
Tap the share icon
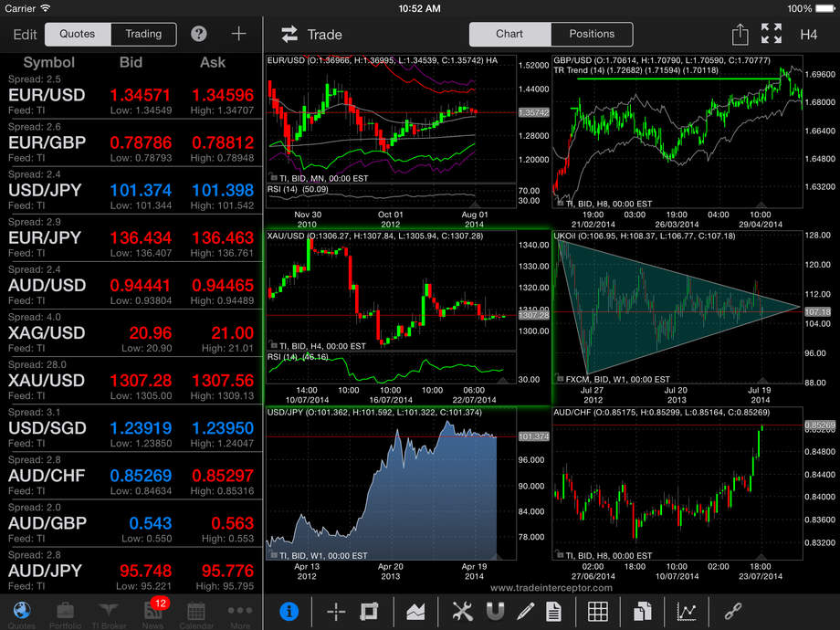740,34
